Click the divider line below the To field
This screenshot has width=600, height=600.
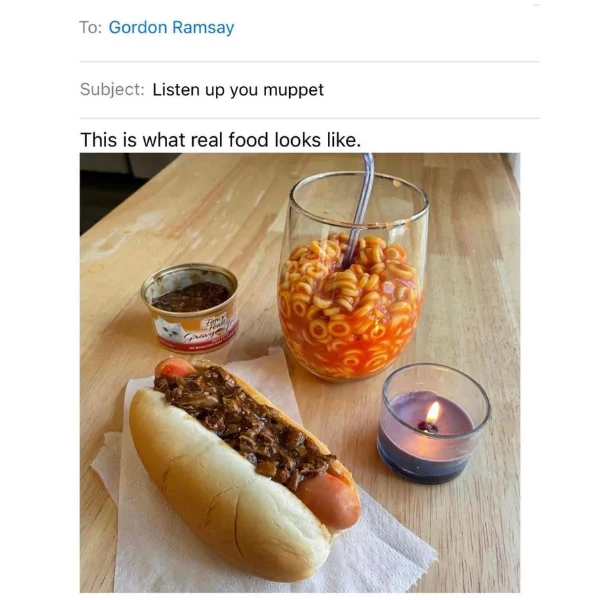click(x=310, y=61)
